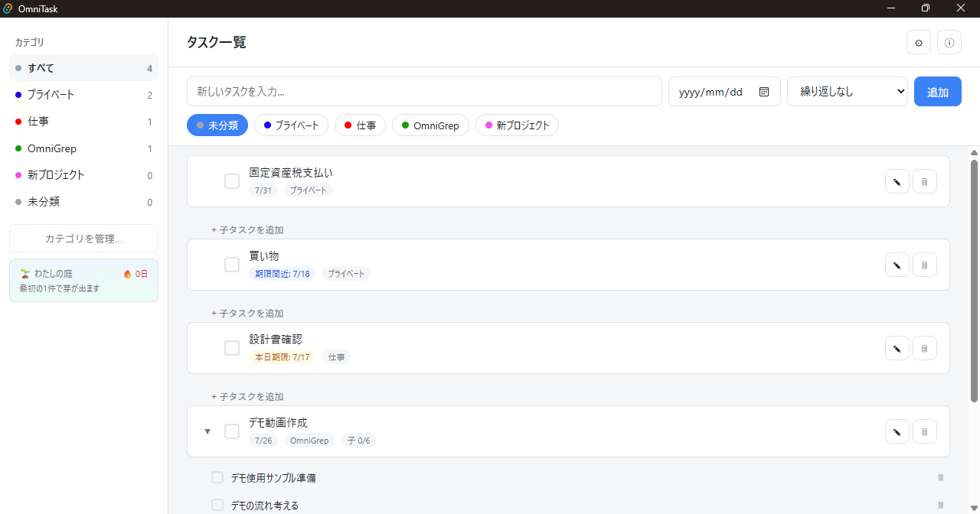Delete the 設計書確認 task with trash icon
The height and width of the screenshot is (514, 980).
click(925, 348)
